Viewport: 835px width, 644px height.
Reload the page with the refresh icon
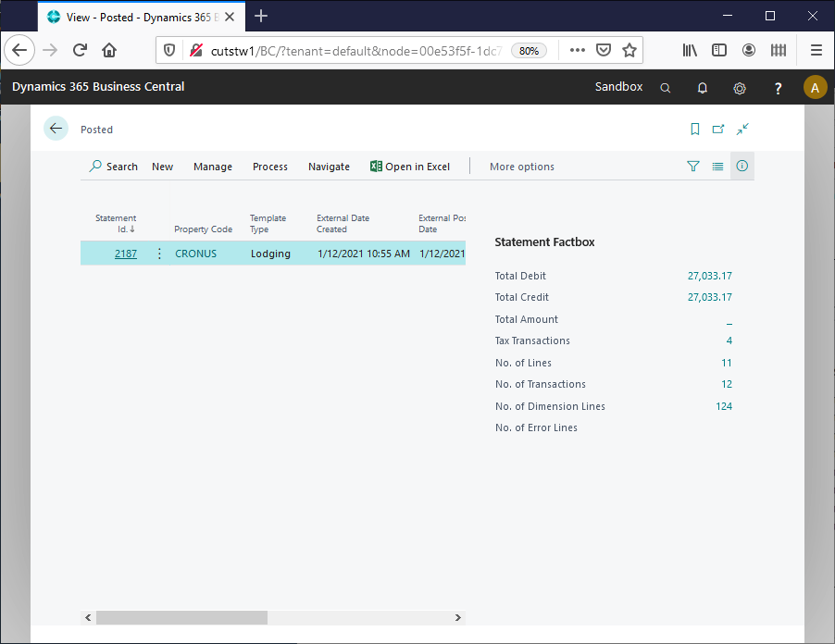[x=80, y=51]
